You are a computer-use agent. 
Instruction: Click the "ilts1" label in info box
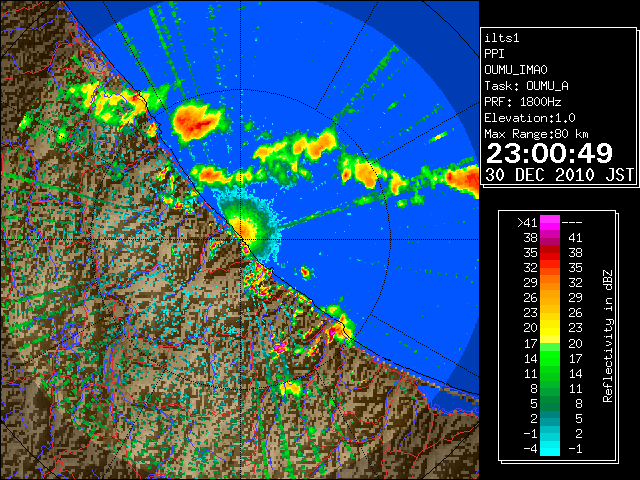click(502, 38)
